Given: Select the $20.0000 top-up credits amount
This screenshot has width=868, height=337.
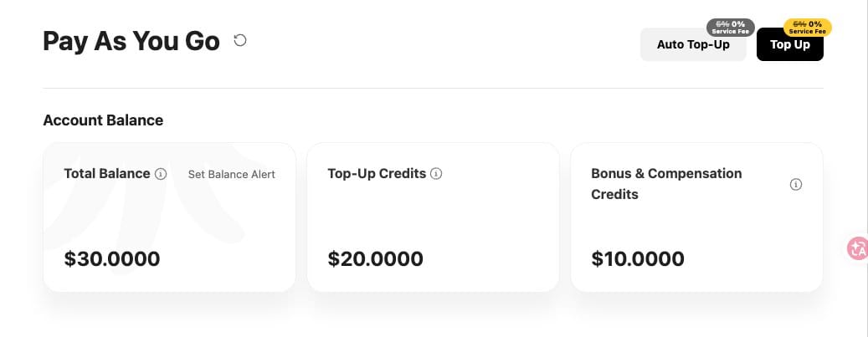Looking at the screenshot, I should point(375,258).
